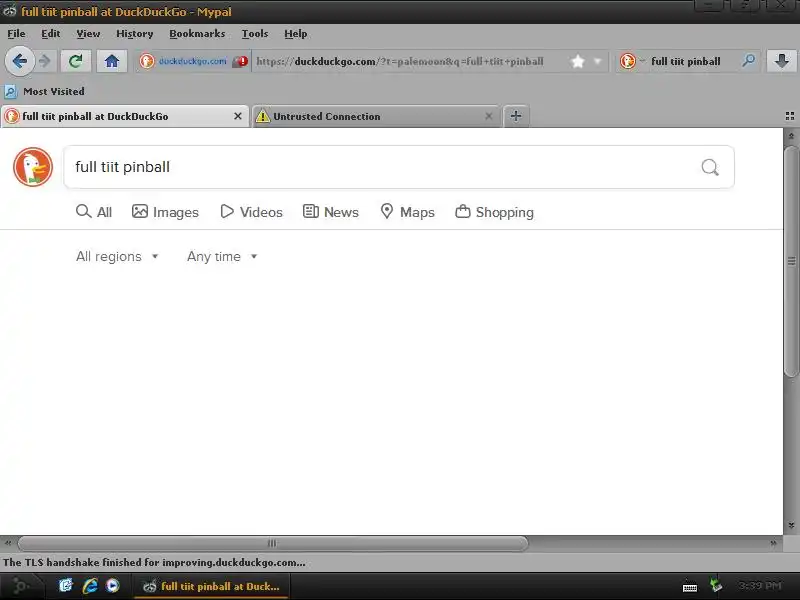Open the address bar history dropdown arrow
Viewport: 800px width, 600px height.
tap(597, 62)
